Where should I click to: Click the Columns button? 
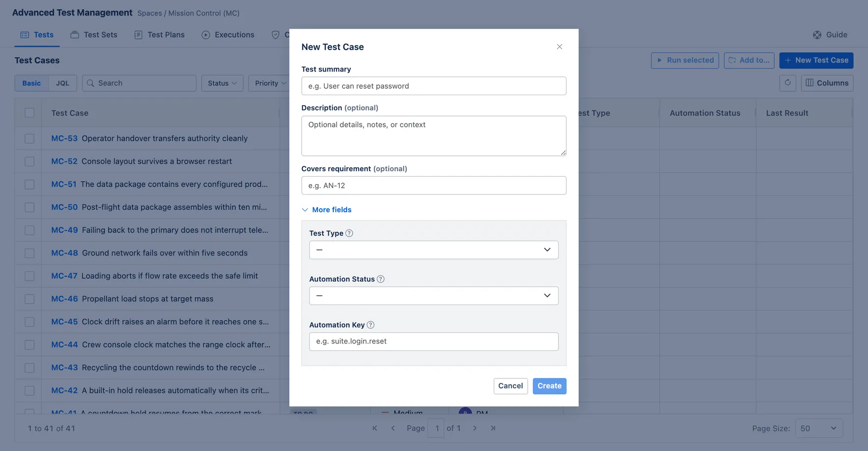pyautogui.click(x=827, y=83)
